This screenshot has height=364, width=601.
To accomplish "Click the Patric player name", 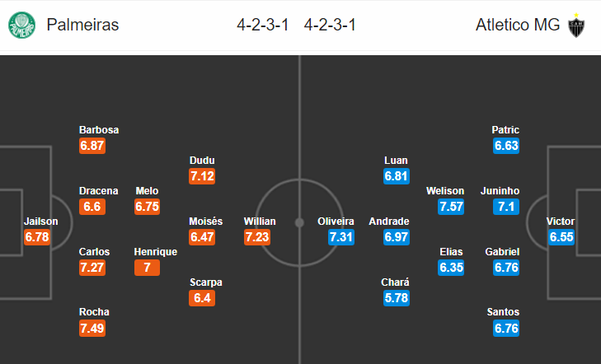I will coord(505,130).
